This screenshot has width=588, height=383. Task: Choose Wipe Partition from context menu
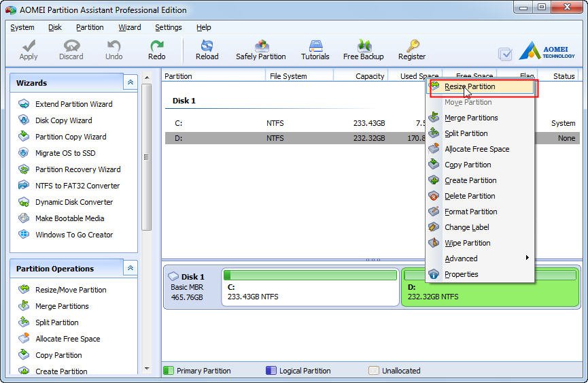click(x=481, y=243)
